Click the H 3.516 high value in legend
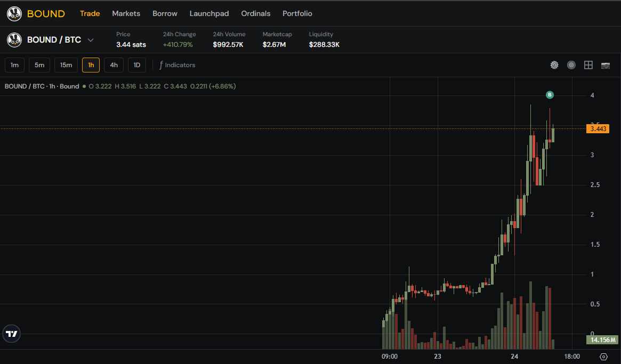 tap(125, 86)
